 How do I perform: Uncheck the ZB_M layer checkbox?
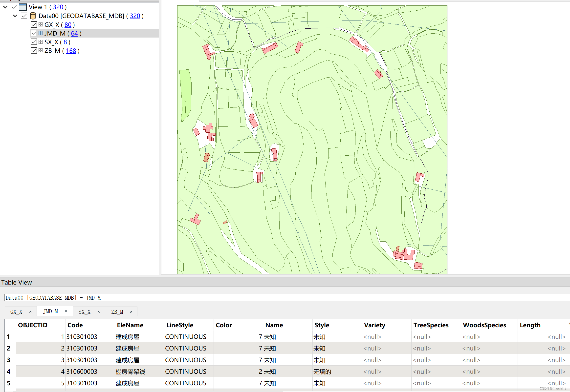click(x=34, y=50)
